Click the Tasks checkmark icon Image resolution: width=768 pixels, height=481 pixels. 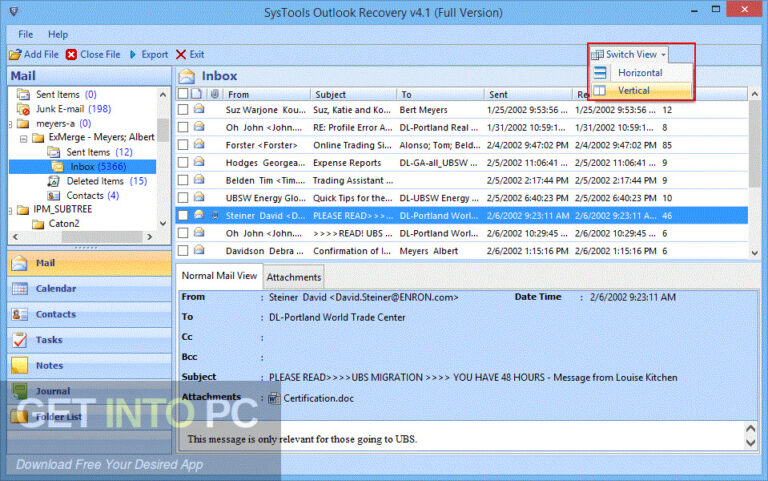pos(20,339)
